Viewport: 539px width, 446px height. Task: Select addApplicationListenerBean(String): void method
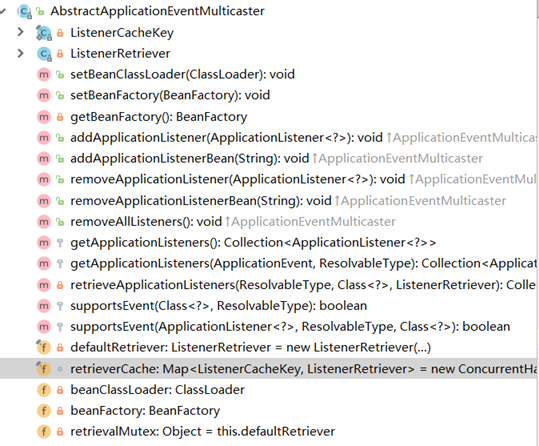(x=190, y=159)
